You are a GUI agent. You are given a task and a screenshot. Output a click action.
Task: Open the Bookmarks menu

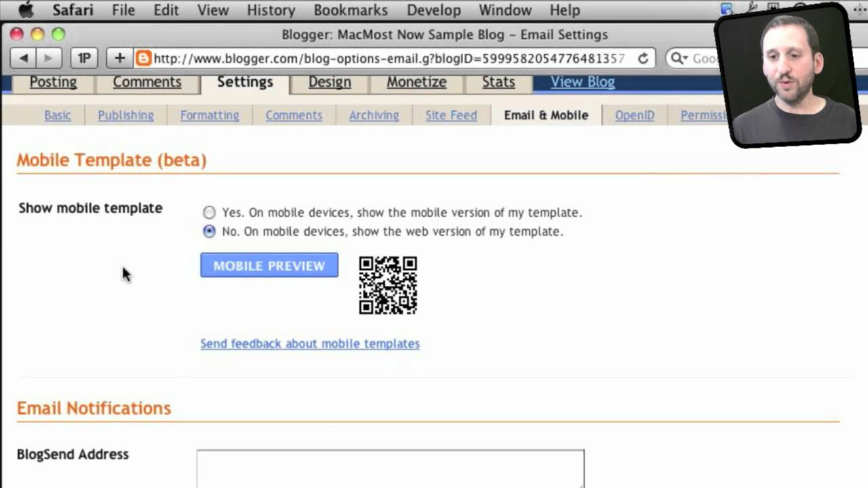point(351,10)
